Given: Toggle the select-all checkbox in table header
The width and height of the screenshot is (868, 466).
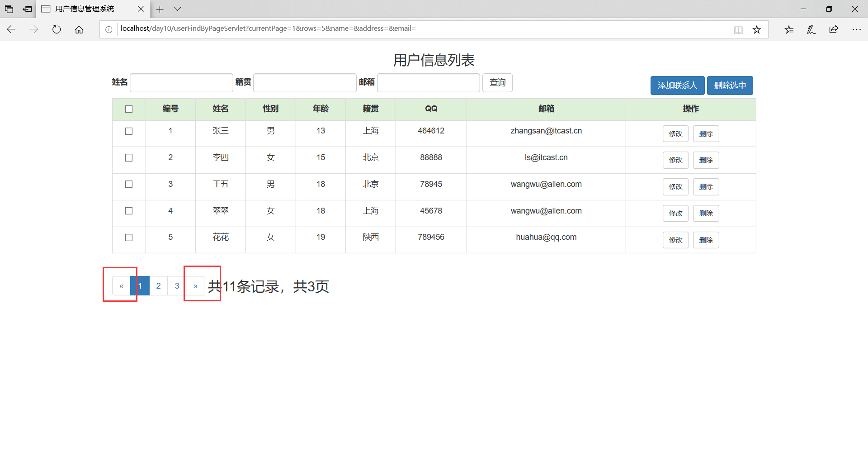Looking at the screenshot, I should tap(129, 109).
